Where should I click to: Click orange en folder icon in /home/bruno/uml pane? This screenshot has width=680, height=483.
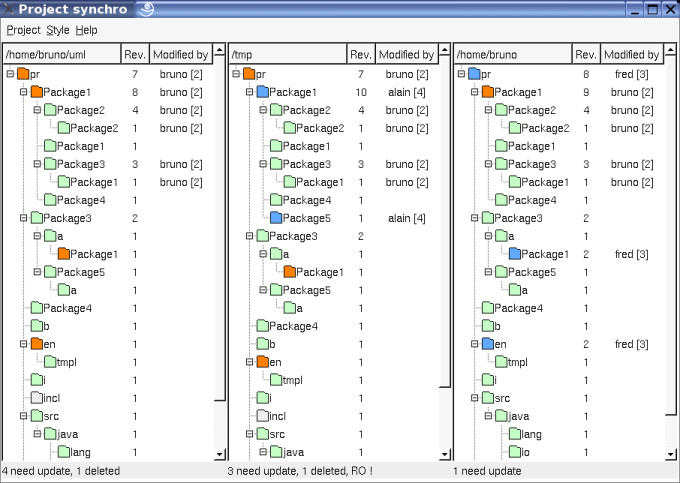point(37,344)
